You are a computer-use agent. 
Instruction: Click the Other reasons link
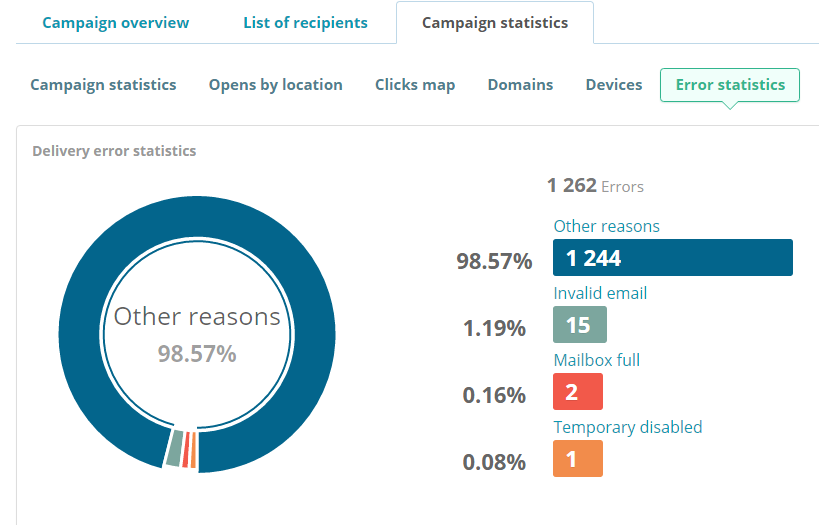coord(606,226)
